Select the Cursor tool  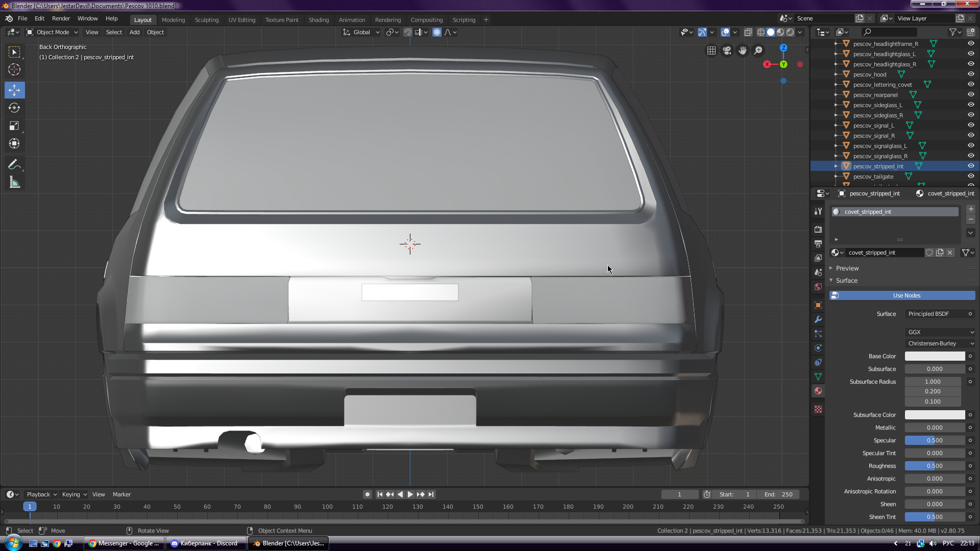(14, 70)
